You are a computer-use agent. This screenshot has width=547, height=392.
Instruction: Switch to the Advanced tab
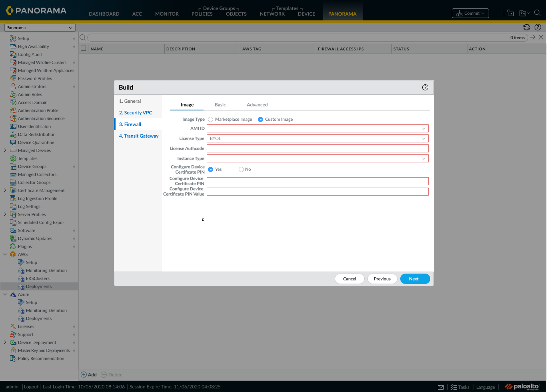pyautogui.click(x=257, y=105)
